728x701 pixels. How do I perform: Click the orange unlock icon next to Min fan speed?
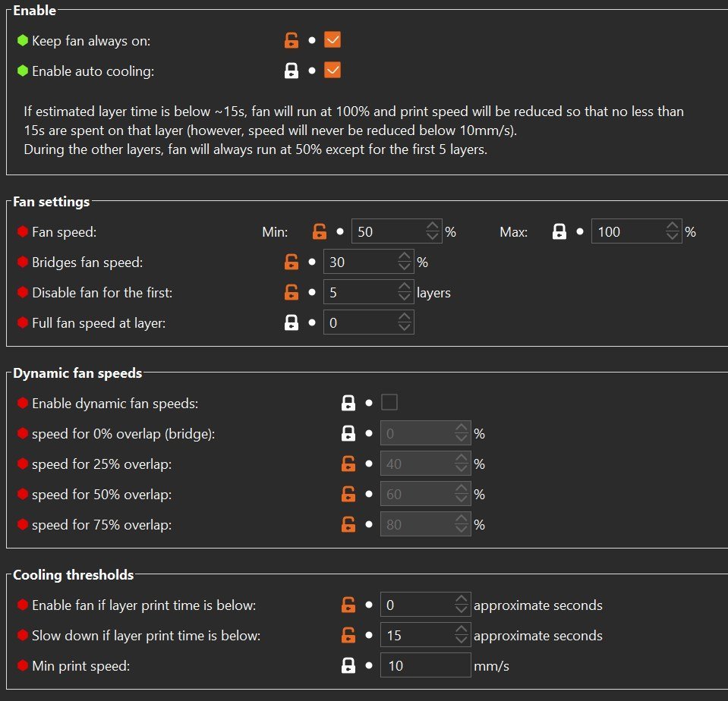[x=320, y=231]
